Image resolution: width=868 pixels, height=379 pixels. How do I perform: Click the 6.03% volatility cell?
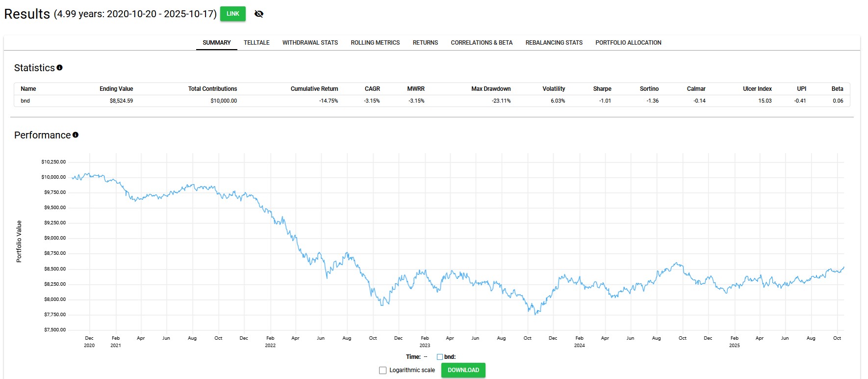pyautogui.click(x=558, y=101)
